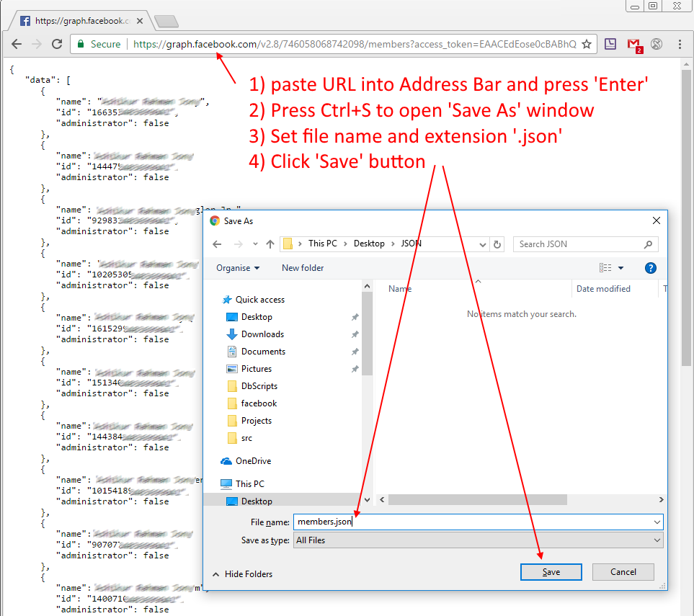Open Chrome's three-dot menu
This screenshot has height=616, width=694.
click(680, 44)
